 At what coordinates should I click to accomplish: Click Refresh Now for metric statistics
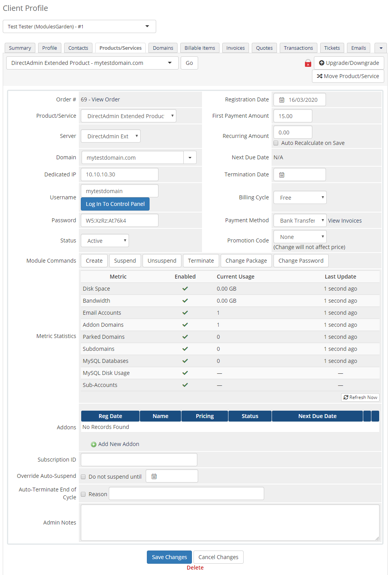pyautogui.click(x=360, y=397)
